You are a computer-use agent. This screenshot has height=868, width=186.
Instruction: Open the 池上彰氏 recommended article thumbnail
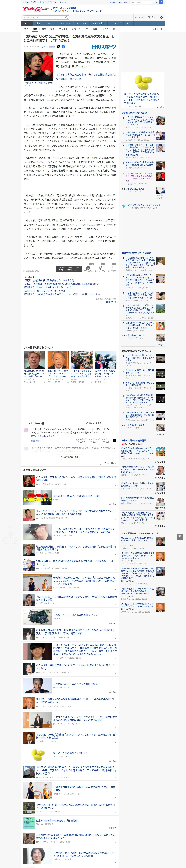58,360
